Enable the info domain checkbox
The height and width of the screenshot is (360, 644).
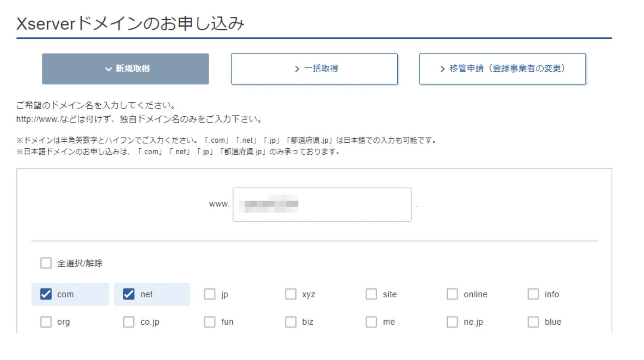click(x=533, y=294)
